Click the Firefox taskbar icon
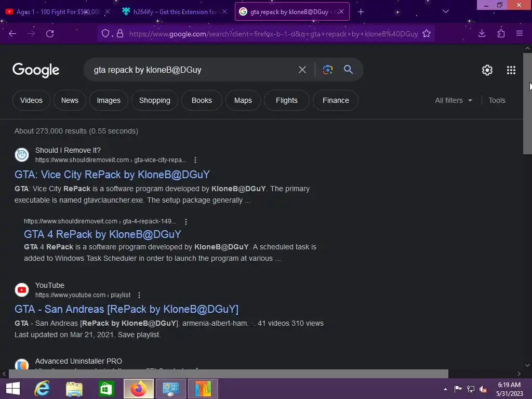The width and height of the screenshot is (532, 399). click(x=138, y=389)
